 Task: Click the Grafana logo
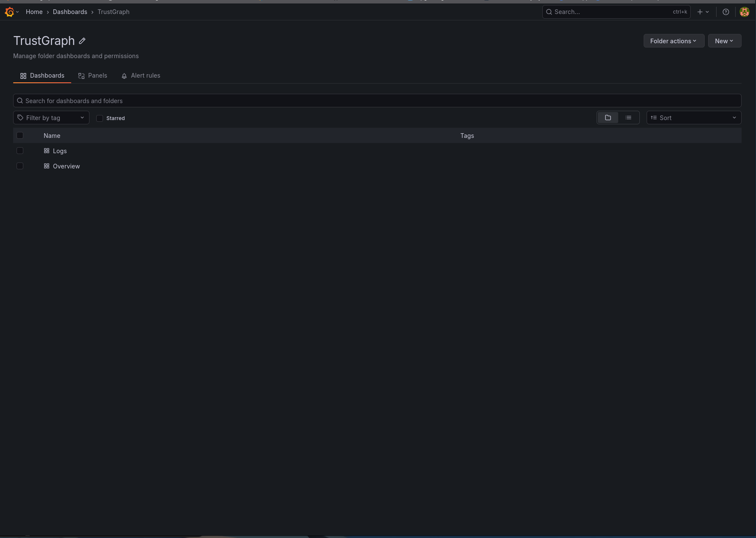click(9, 12)
